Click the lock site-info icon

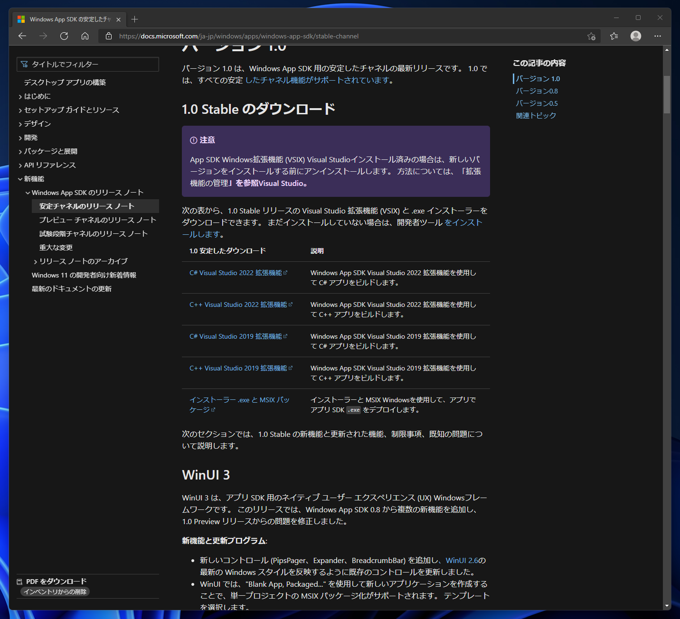109,36
